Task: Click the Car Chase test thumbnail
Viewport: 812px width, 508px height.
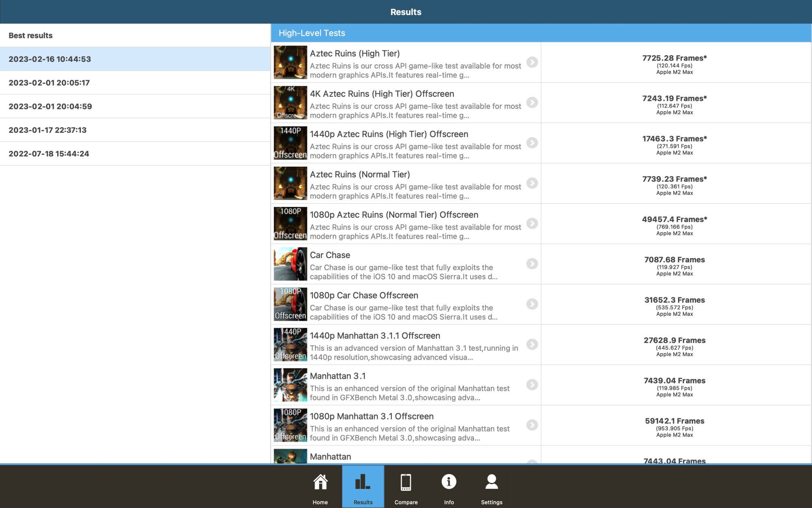Action: 290,264
